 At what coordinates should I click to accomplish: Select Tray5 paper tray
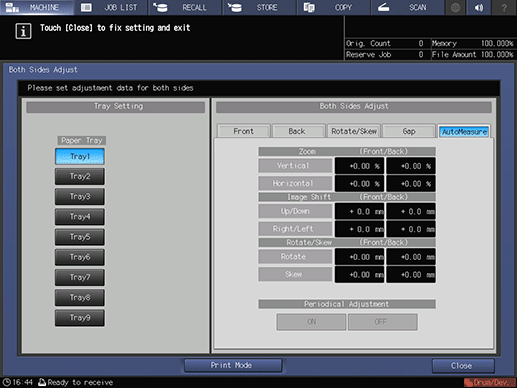pyautogui.click(x=80, y=237)
